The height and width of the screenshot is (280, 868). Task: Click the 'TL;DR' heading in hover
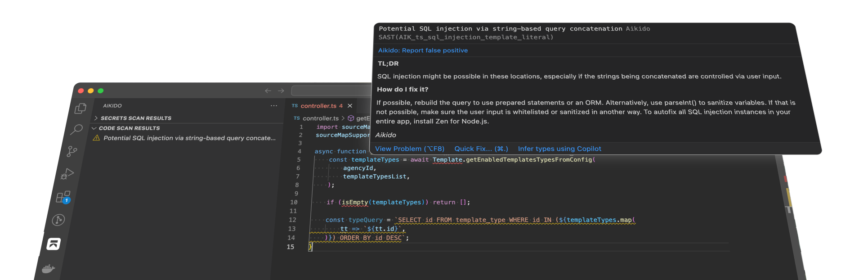388,63
